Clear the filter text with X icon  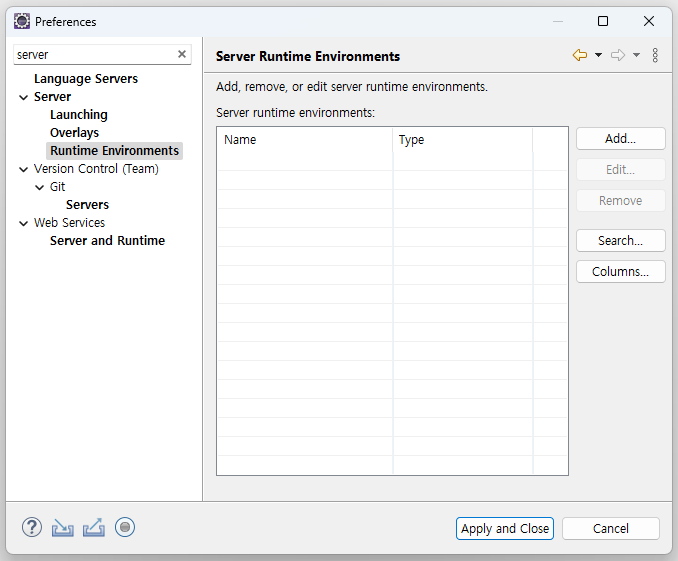pyautogui.click(x=182, y=55)
